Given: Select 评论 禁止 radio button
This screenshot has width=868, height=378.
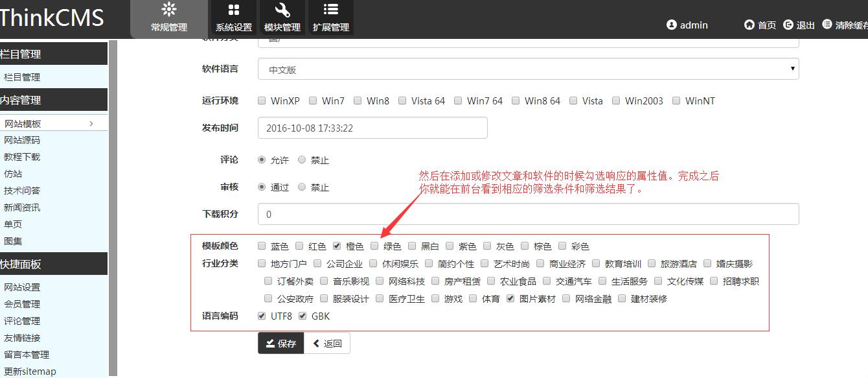Looking at the screenshot, I should click(302, 159).
